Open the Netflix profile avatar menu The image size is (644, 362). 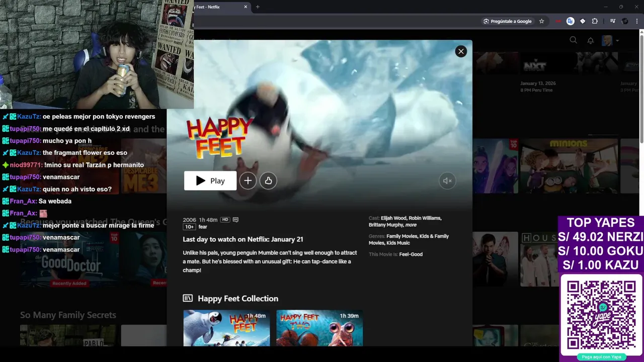point(607,40)
